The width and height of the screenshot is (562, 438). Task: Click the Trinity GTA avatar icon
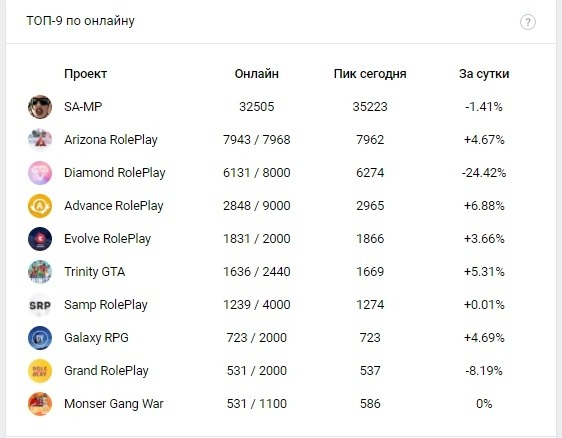40,272
